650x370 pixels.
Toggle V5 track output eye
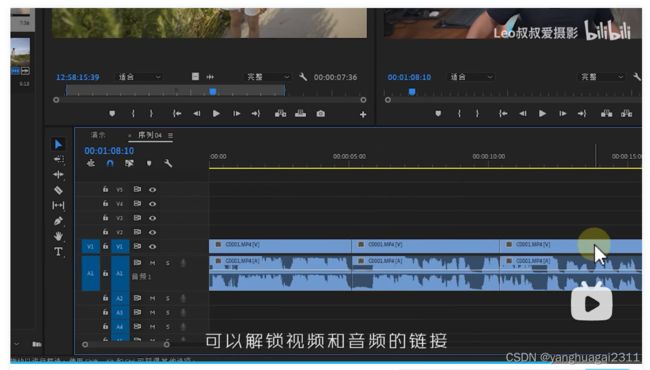click(x=153, y=190)
